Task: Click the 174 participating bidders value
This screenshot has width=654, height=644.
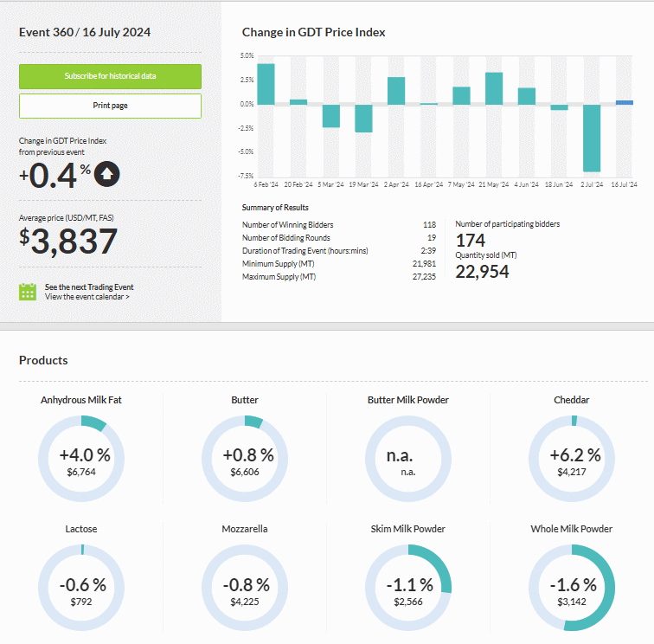Action: click(x=471, y=241)
